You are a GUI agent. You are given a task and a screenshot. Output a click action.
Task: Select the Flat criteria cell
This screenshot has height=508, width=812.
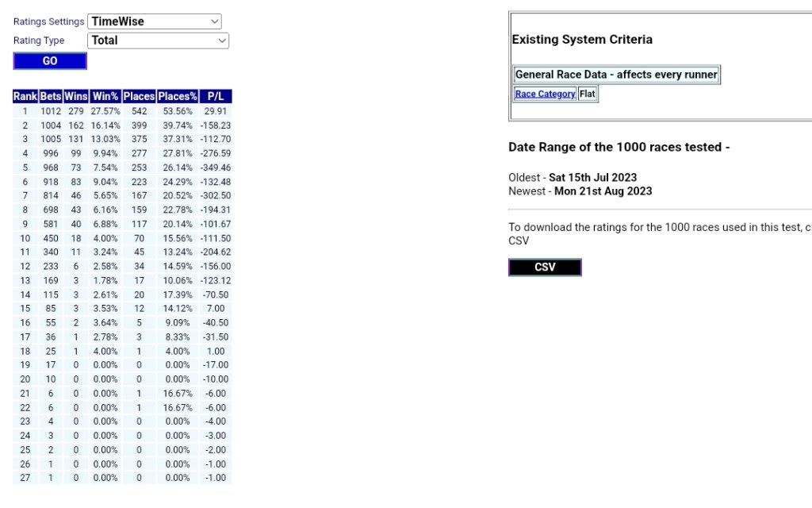click(x=587, y=94)
